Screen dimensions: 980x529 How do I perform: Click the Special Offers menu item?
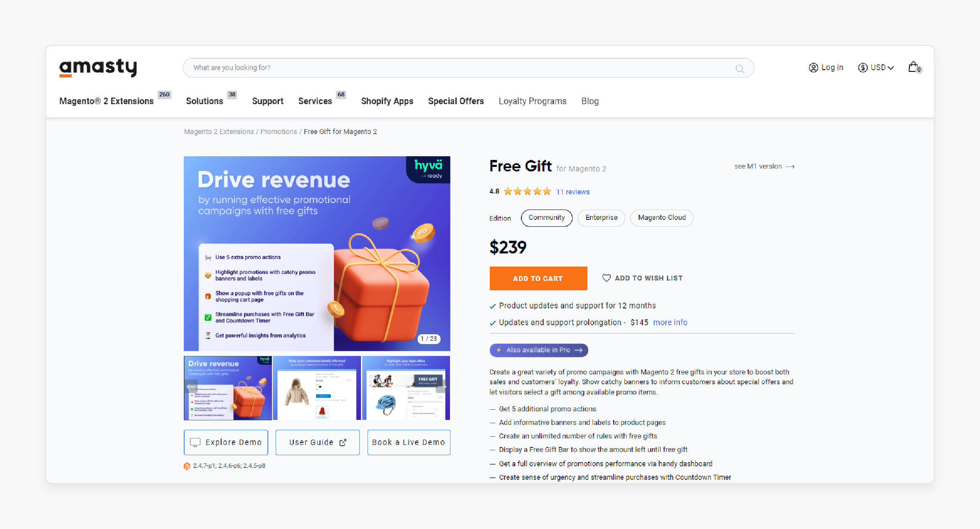point(455,101)
